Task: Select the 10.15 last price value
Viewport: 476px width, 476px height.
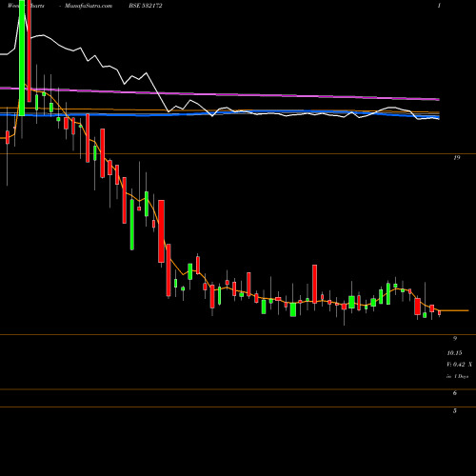Action: tap(454, 353)
